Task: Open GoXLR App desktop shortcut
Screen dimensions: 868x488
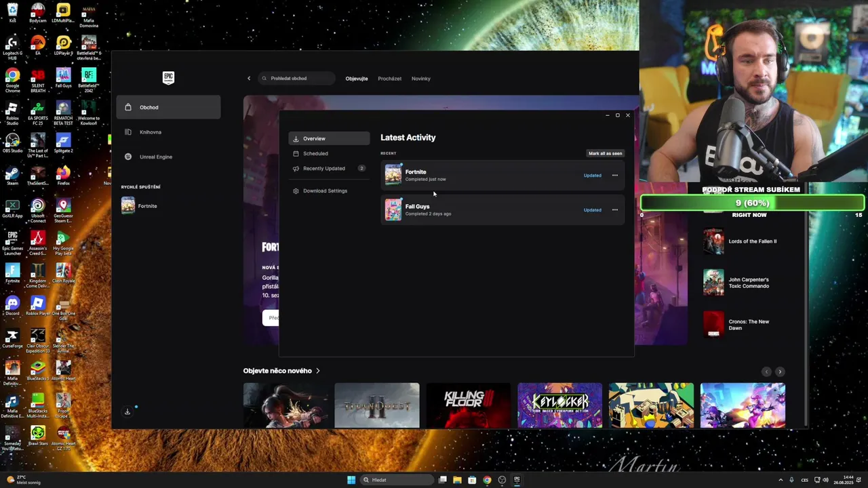Action: [x=12, y=209]
